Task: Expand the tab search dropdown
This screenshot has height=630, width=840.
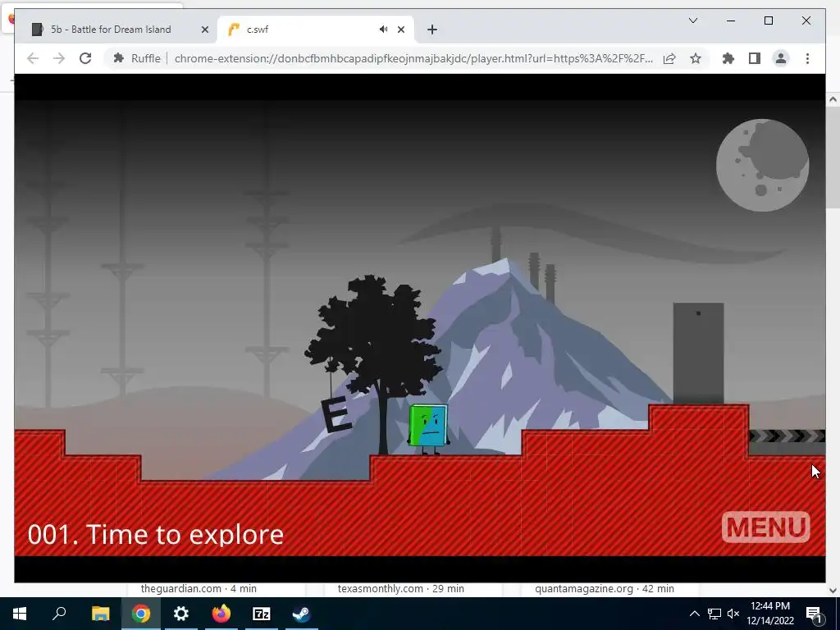Action: point(692,21)
